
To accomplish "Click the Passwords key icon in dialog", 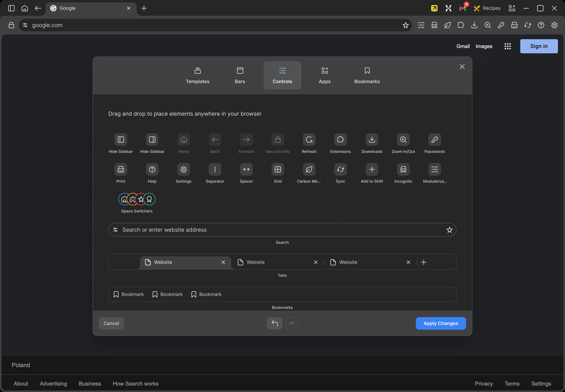I will [435, 140].
